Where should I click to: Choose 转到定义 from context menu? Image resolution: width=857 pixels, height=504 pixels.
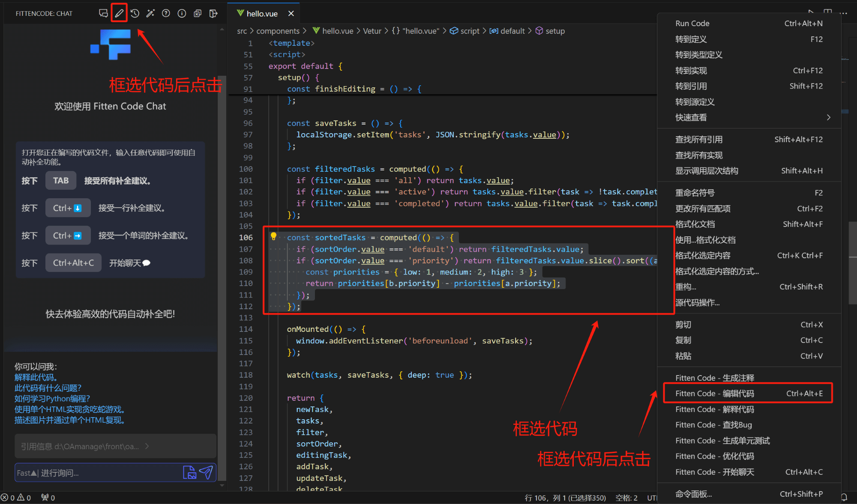coord(749,39)
